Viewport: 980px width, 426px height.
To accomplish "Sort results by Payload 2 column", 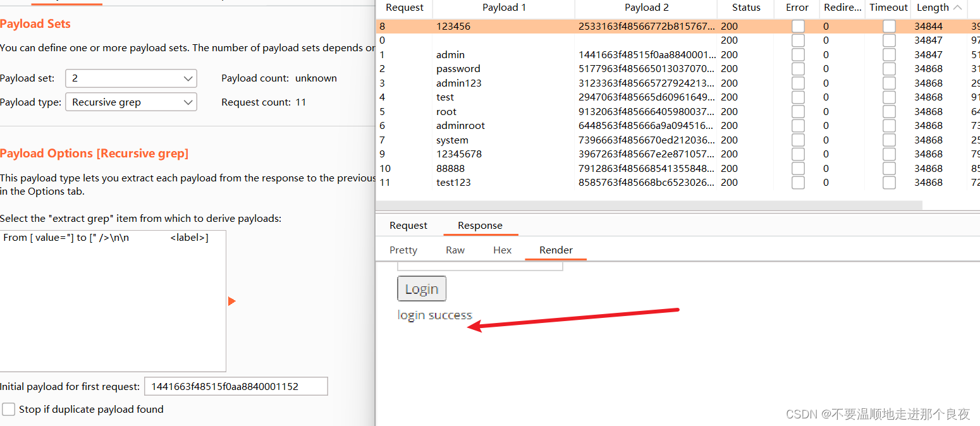I will coord(646,8).
